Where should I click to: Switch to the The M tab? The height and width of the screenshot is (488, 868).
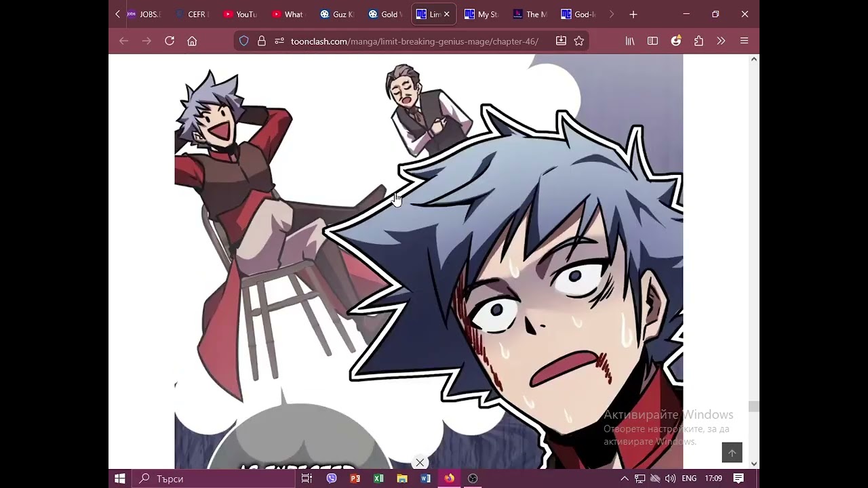(531, 14)
